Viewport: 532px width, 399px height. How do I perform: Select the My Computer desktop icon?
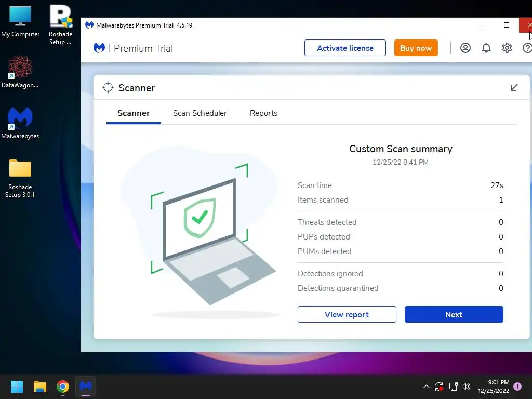click(20, 21)
